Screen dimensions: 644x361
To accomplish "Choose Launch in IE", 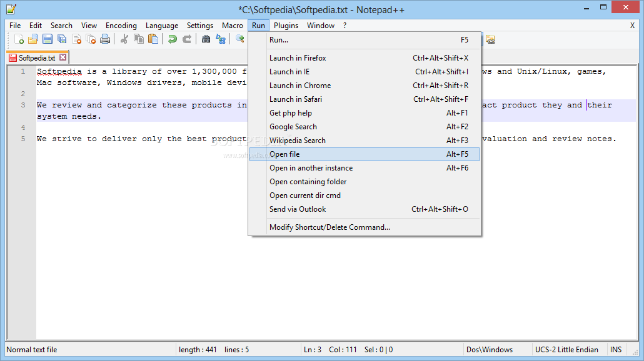I will point(365,72).
